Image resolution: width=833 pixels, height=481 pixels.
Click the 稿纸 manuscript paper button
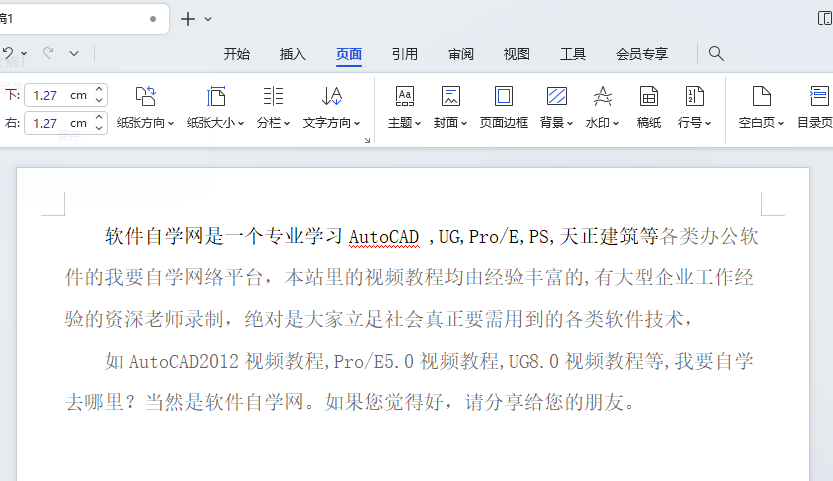(x=649, y=108)
